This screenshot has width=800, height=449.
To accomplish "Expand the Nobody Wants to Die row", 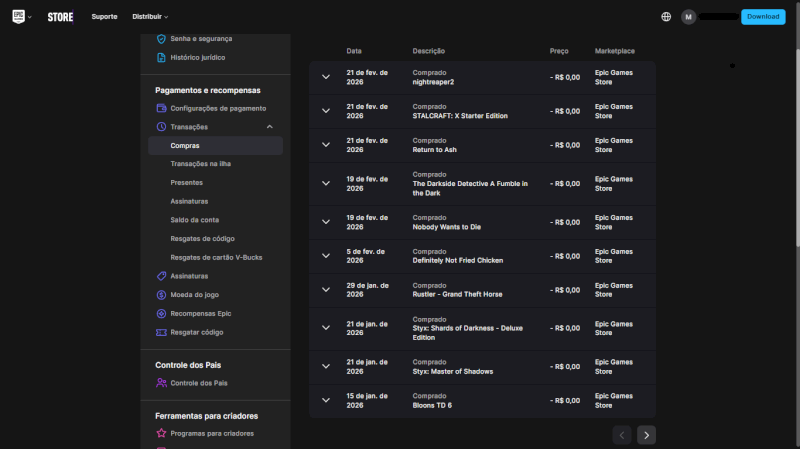I will pyautogui.click(x=325, y=222).
